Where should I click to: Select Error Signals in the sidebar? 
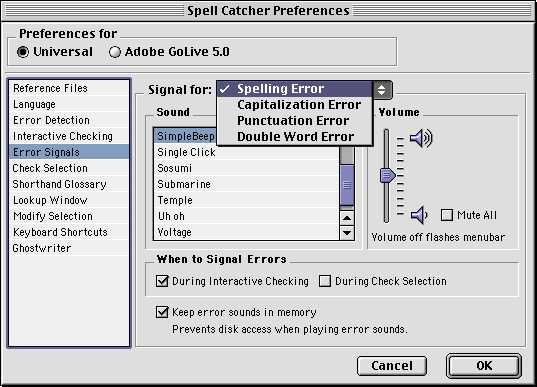point(69,152)
